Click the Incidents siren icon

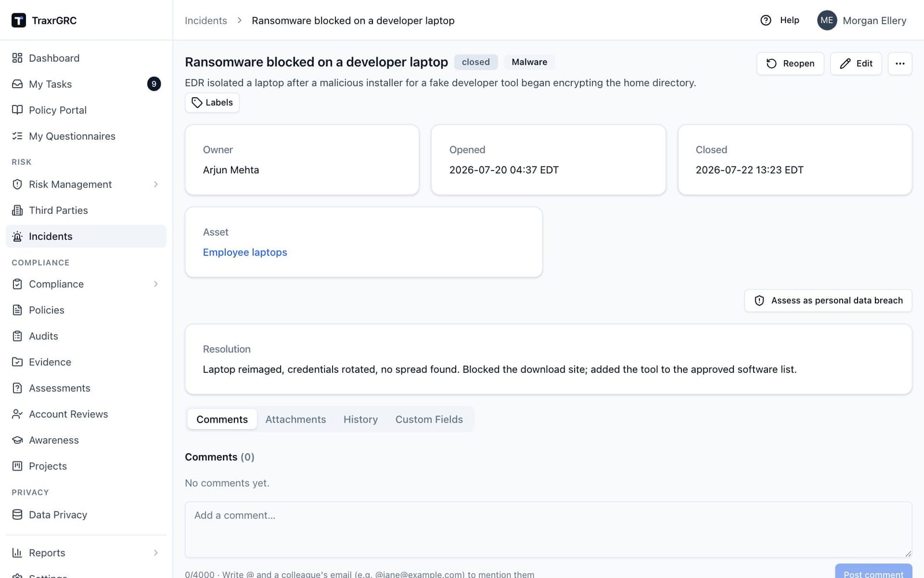17,236
